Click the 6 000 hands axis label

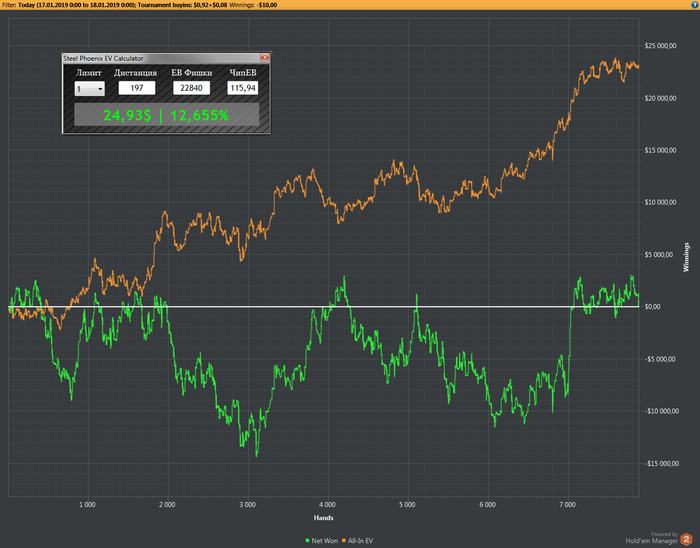pos(488,505)
